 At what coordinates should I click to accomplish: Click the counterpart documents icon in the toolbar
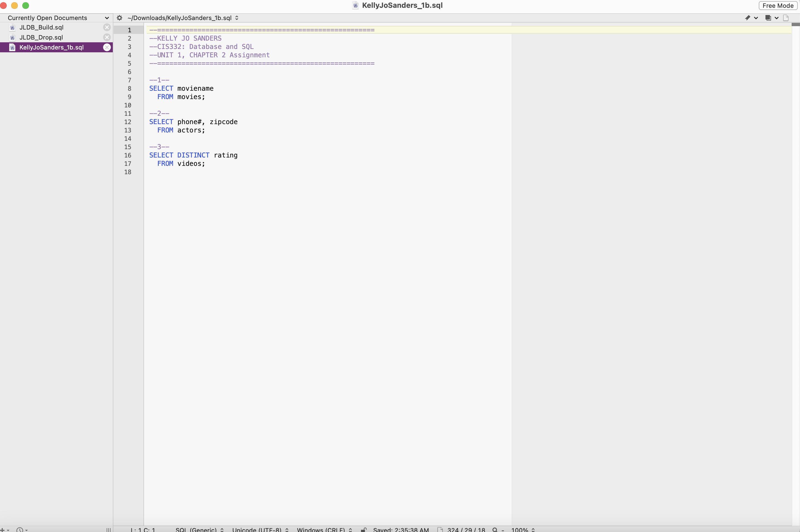[768, 18]
